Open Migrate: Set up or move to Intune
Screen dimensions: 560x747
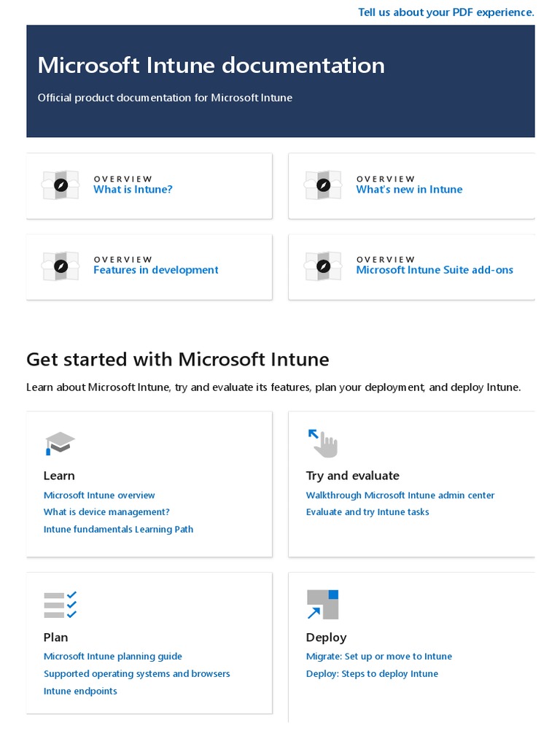(x=379, y=657)
